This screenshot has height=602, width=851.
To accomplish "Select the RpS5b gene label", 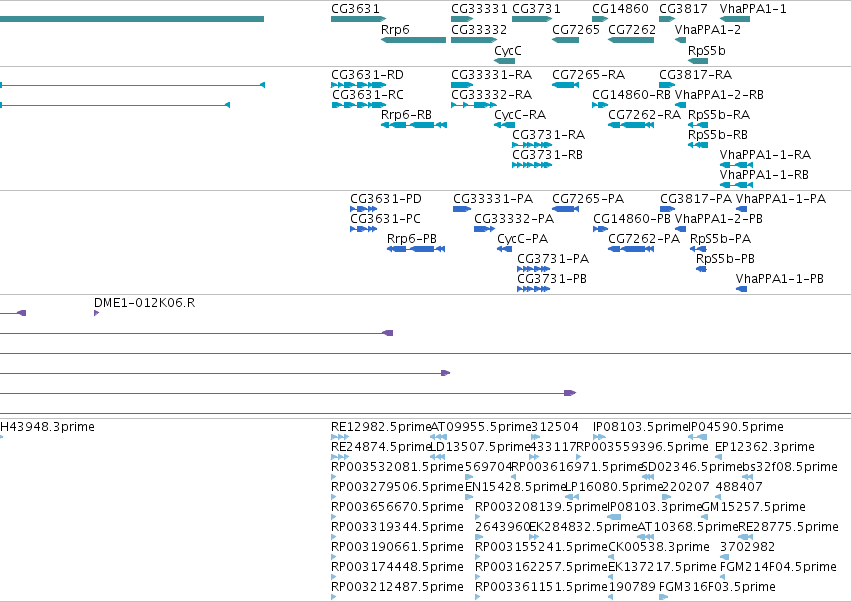I will [707, 50].
